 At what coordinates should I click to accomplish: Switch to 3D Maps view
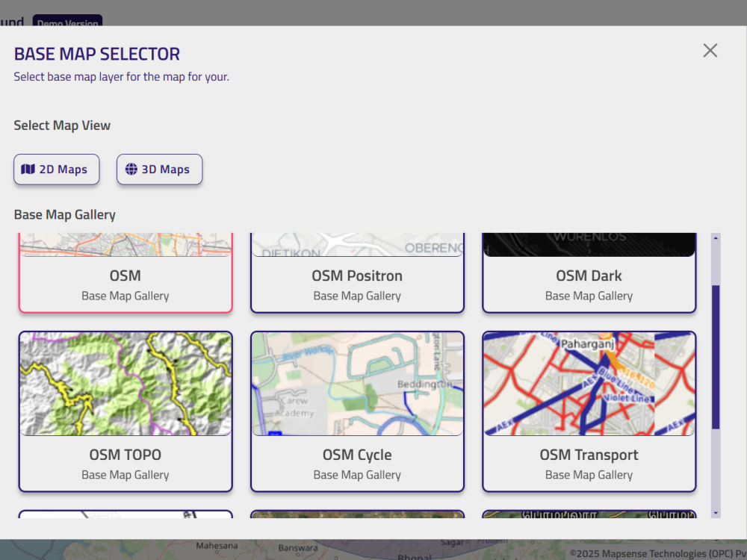pyautogui.click(x=160, y=169)
